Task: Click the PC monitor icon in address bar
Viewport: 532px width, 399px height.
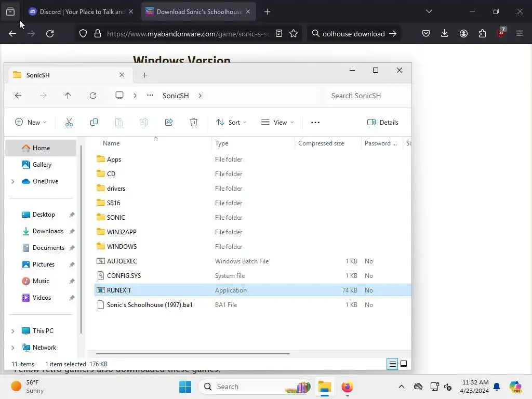Action: [119, 96]
